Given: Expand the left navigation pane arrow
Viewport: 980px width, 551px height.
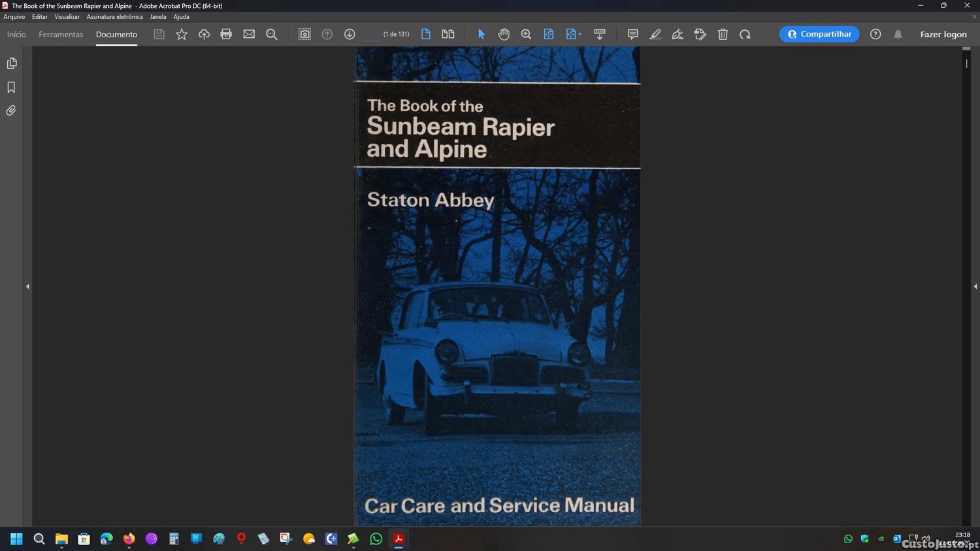Looking at the screenshot, I should [27, 286].
